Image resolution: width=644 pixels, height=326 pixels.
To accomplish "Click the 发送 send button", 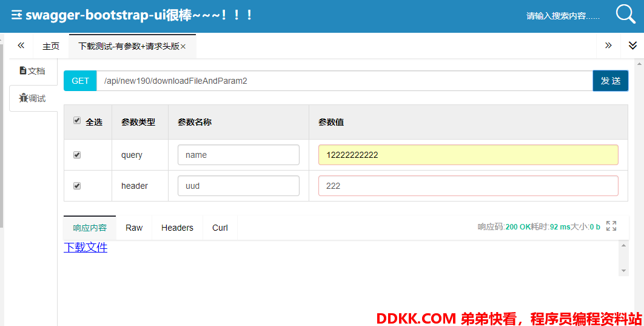I will [x=610, y=81].
